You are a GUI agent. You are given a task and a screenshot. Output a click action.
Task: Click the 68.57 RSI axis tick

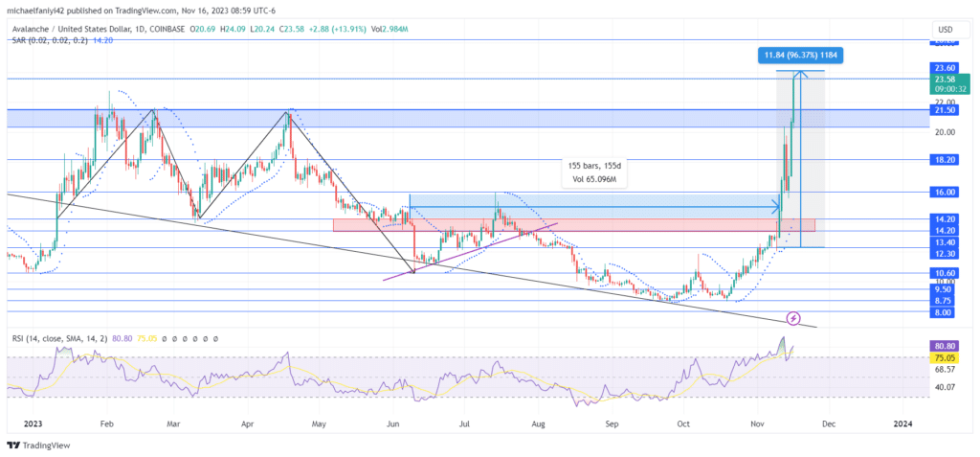pos(944,370)
